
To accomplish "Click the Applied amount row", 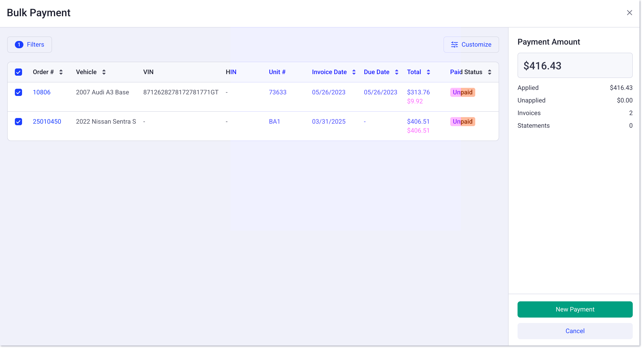I will 575,88.
